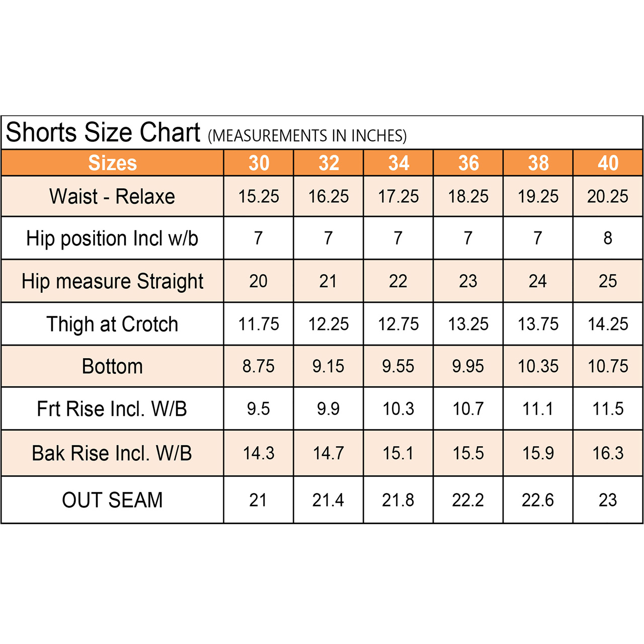Image resolution: width=644 pixels, height=644 pixels.
Task: Select the waist value 15.25 cell
Action: [259, 197]
